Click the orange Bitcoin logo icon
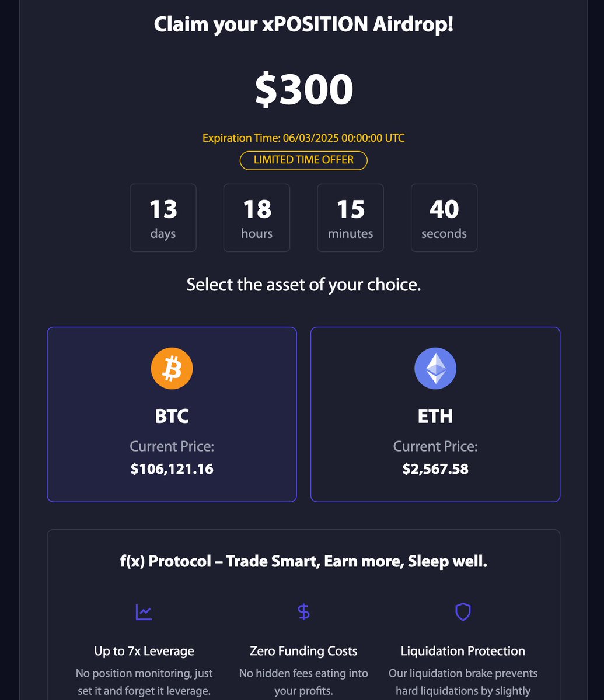The width and height of the screenshot is (604, 700). pyautogui.click(x=172, y=368)
